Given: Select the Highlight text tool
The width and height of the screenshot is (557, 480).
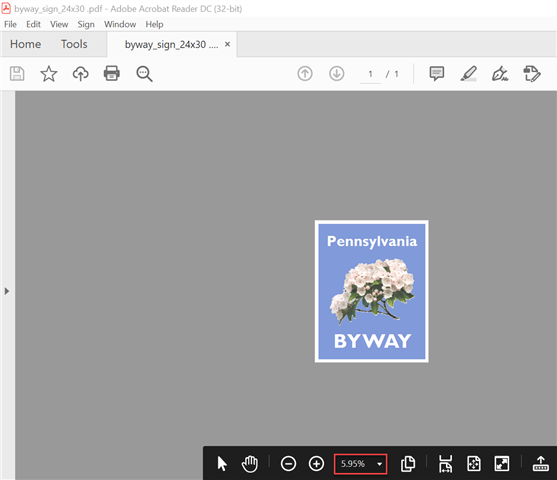Looking at the screenshot, I should click(469, 74).
